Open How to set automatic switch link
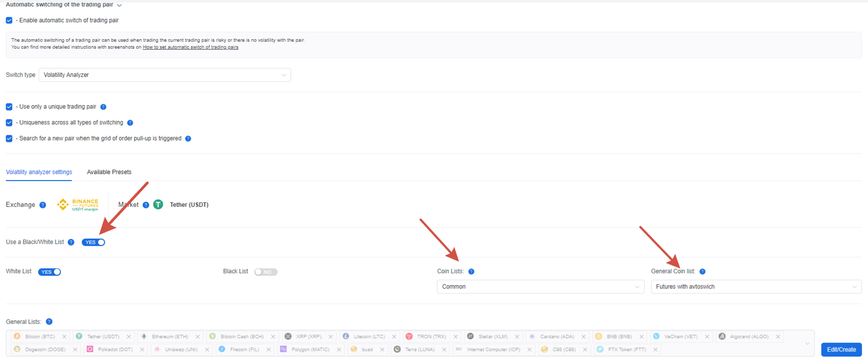Image resolution: width=868 pixels, height=364 pixels. click(x=190, y=47)
